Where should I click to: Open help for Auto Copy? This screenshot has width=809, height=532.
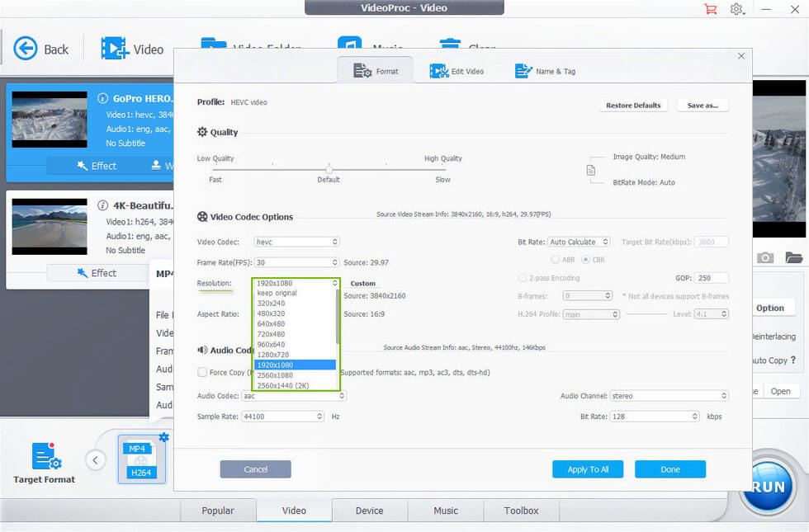[793, 360]
